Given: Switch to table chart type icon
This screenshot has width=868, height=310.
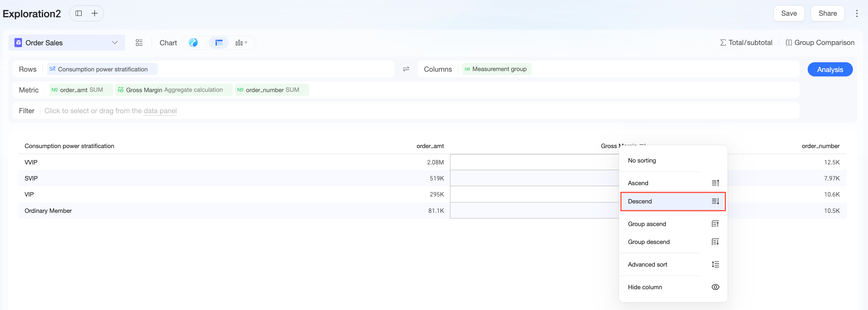Looking at the screenshot, I should click(x=219, y=42).
